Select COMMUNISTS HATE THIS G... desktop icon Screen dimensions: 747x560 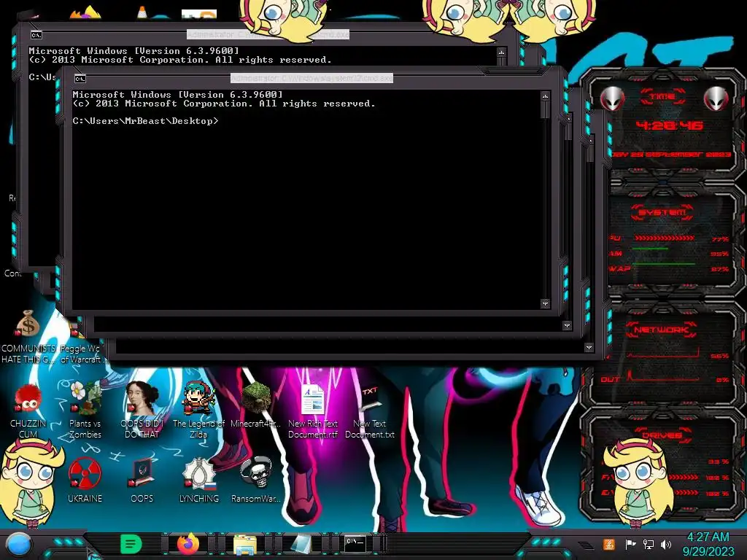click(x=28, y=336)
